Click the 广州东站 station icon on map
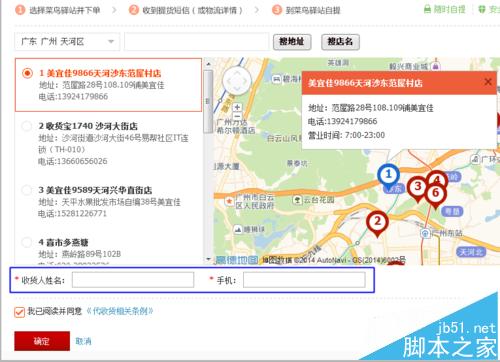 tap(425, 233)
